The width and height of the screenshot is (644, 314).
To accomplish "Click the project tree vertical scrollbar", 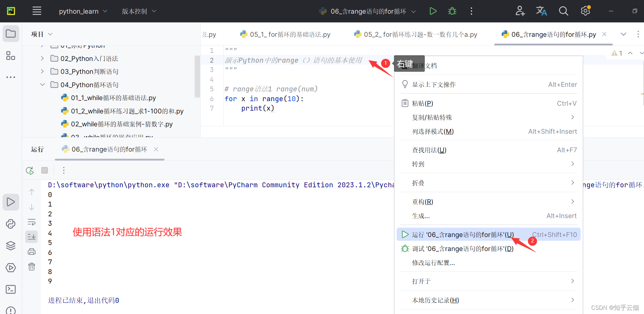I will (197, 77).
